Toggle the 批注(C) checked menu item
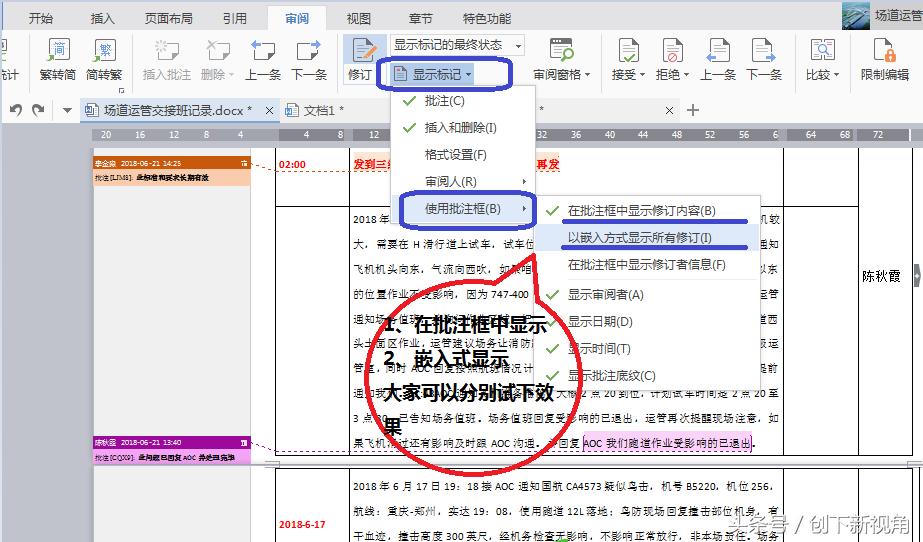Image resolution: width=923 pixels, height=542 pixels. pyautogui.click(x=463, y=101)
